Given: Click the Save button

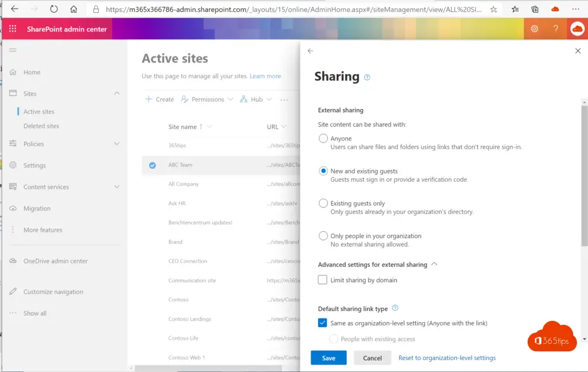Looking at the screenshot, I should 328,358.
